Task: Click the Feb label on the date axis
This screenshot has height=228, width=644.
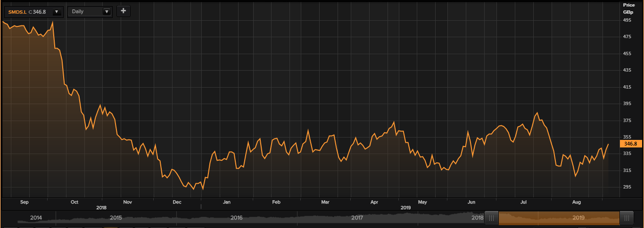Action: point(276,202)
